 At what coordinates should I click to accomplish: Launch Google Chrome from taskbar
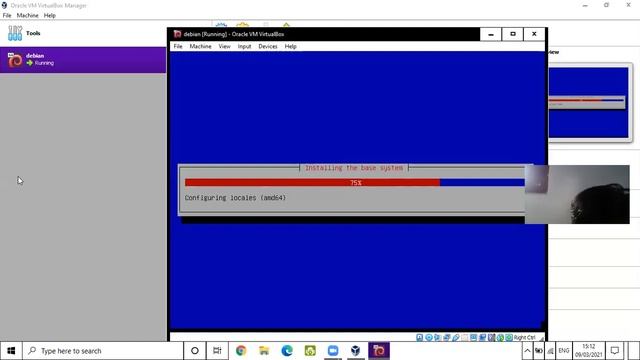(241, 351)
